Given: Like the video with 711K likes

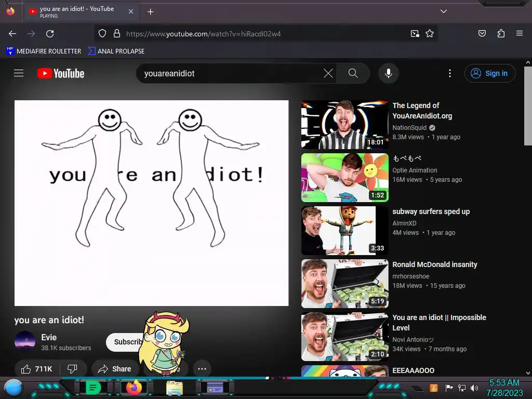Looking at the screenshot, I should click(37, 369).
